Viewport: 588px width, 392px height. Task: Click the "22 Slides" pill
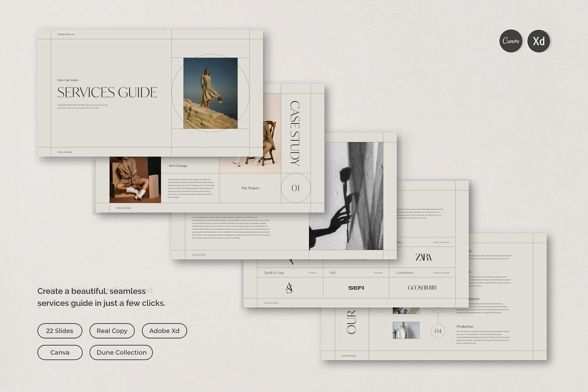(59, 331)
